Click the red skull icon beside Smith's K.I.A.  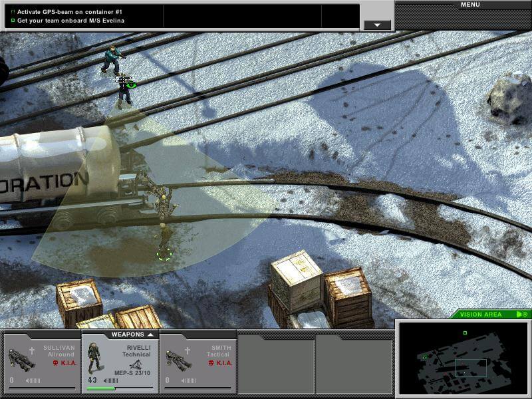pos(211,363)
